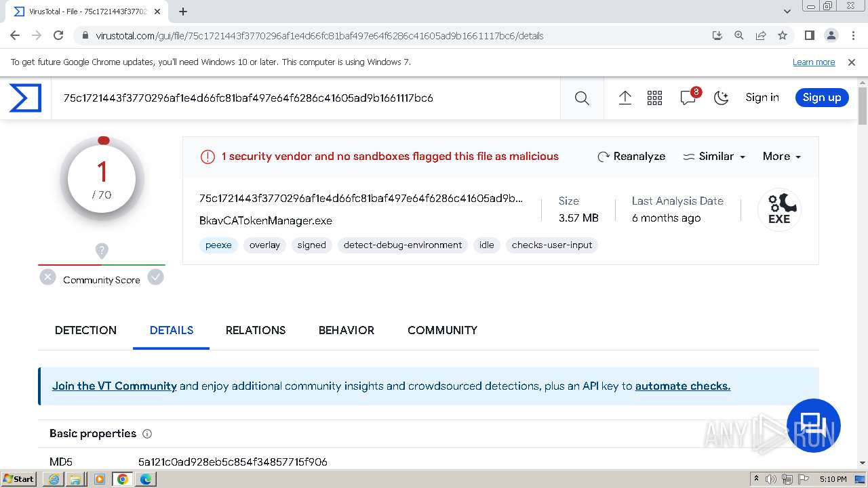This screenshot has height=488, width=868.
Task: Expand the More dropdown
Action: [x=782, y=156]
